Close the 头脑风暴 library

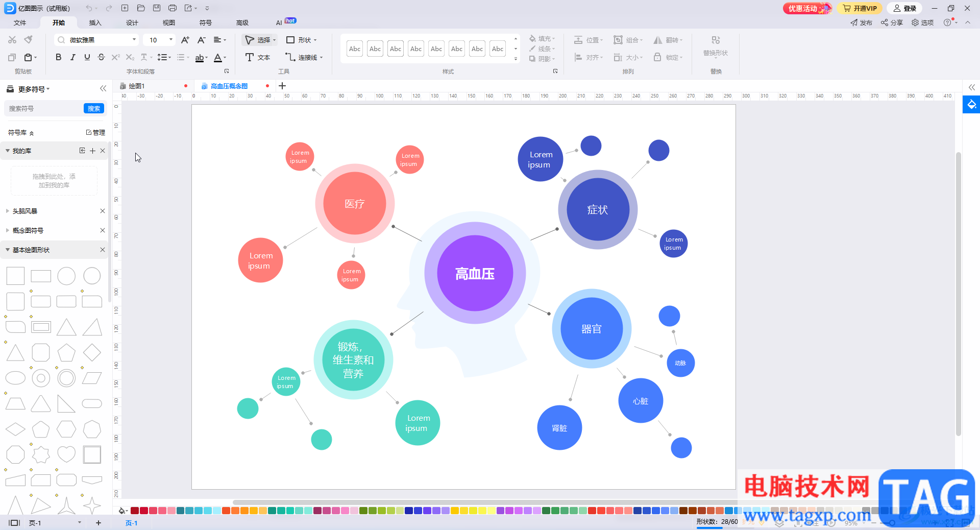(x=103, y=211)
